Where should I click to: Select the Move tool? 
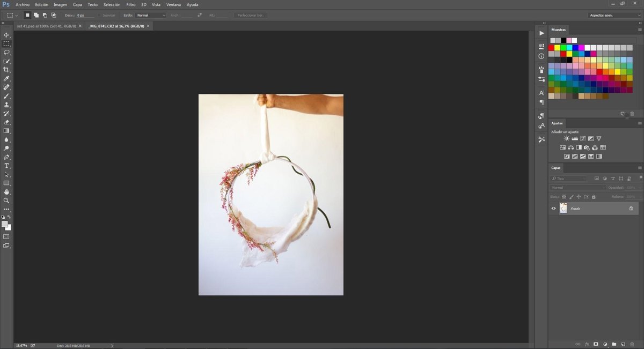coord(6,35)
